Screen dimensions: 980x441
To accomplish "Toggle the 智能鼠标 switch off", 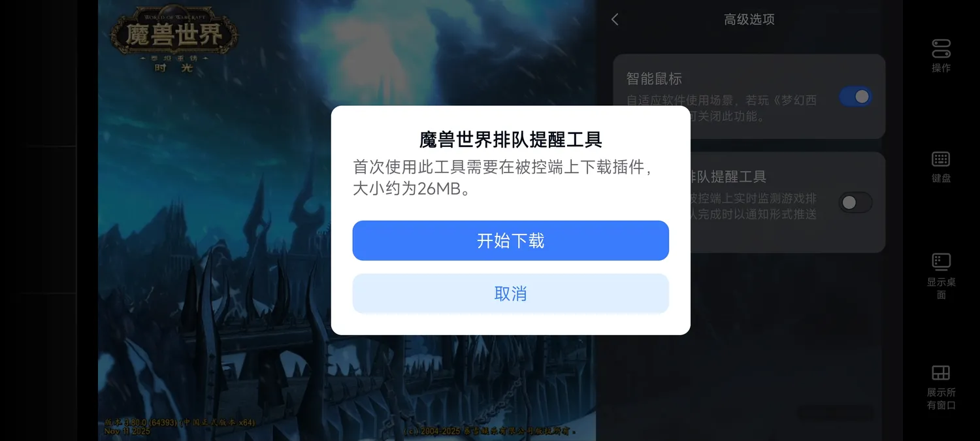I will (x=855, y=97).
